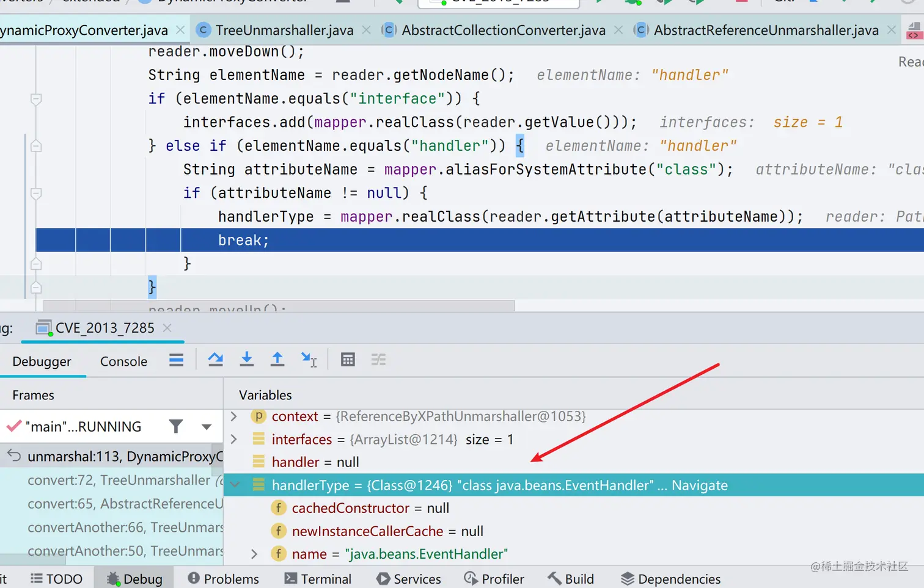Click the Step Over debugger icon

pos(216,360)
